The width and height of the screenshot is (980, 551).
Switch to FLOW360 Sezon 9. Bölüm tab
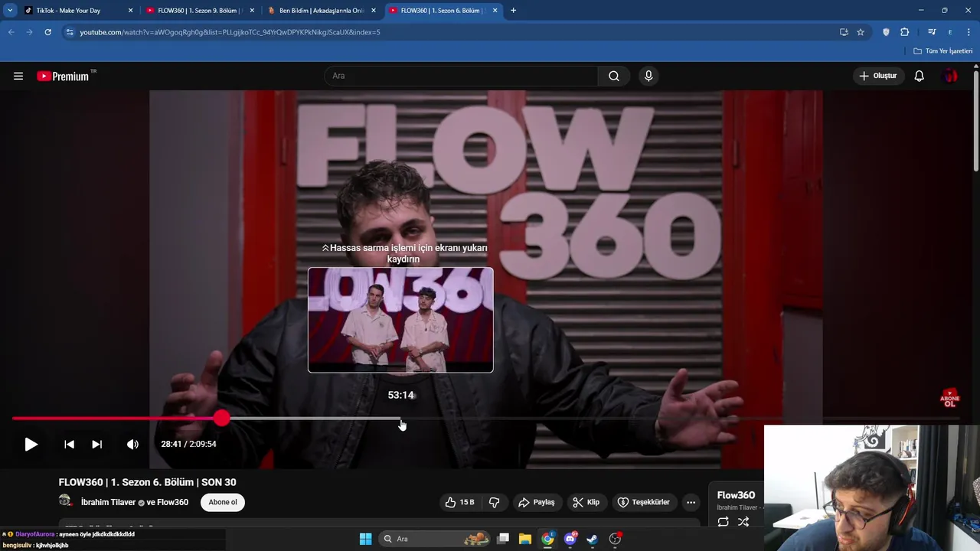pos(199,11)
